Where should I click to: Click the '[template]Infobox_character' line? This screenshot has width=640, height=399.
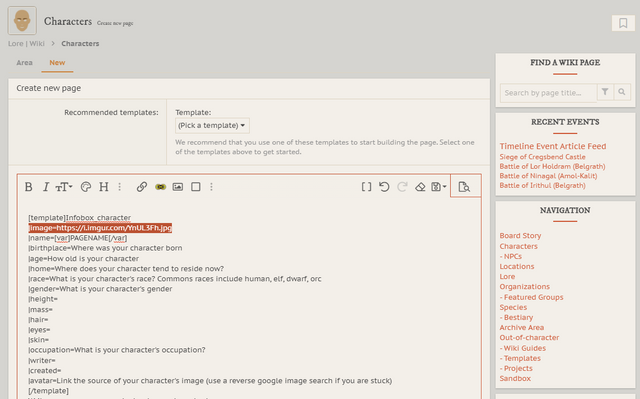80,218
